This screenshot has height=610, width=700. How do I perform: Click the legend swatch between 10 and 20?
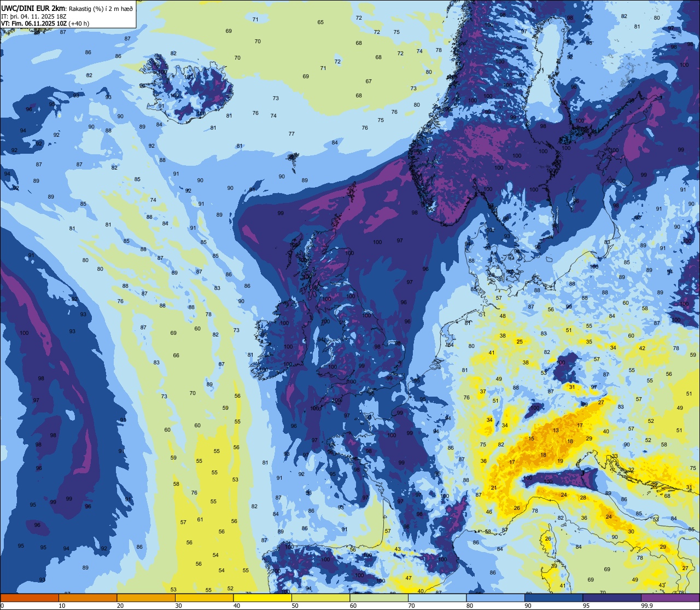[87, 597]
